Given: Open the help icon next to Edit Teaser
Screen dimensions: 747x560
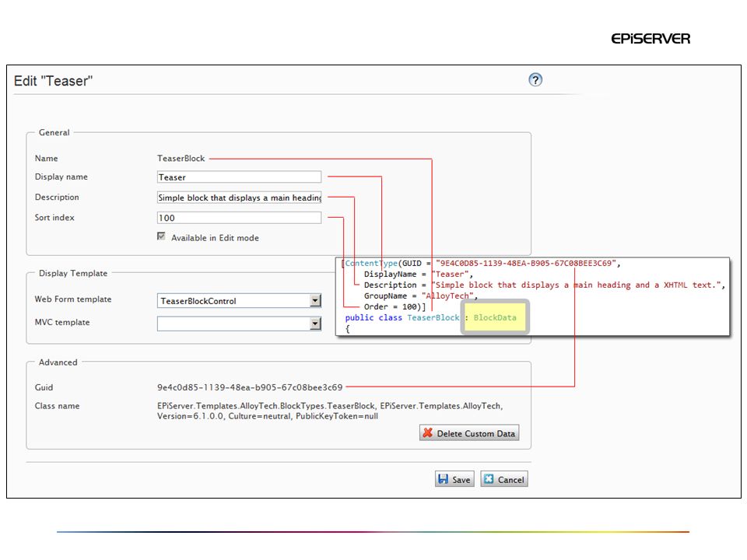Looking at the screenshot, I should click(x=535, y=79).
